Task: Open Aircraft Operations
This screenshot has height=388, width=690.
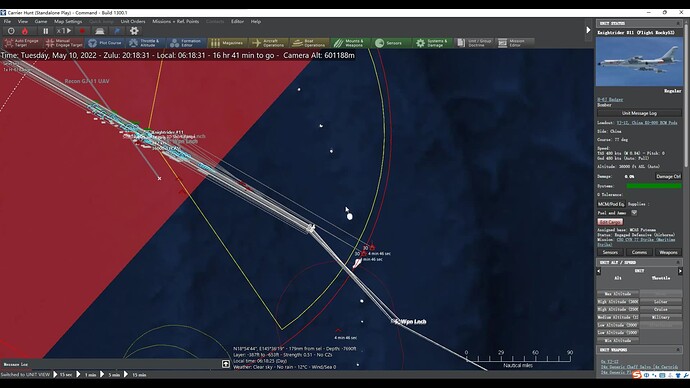Action: (x=268, y=43)
